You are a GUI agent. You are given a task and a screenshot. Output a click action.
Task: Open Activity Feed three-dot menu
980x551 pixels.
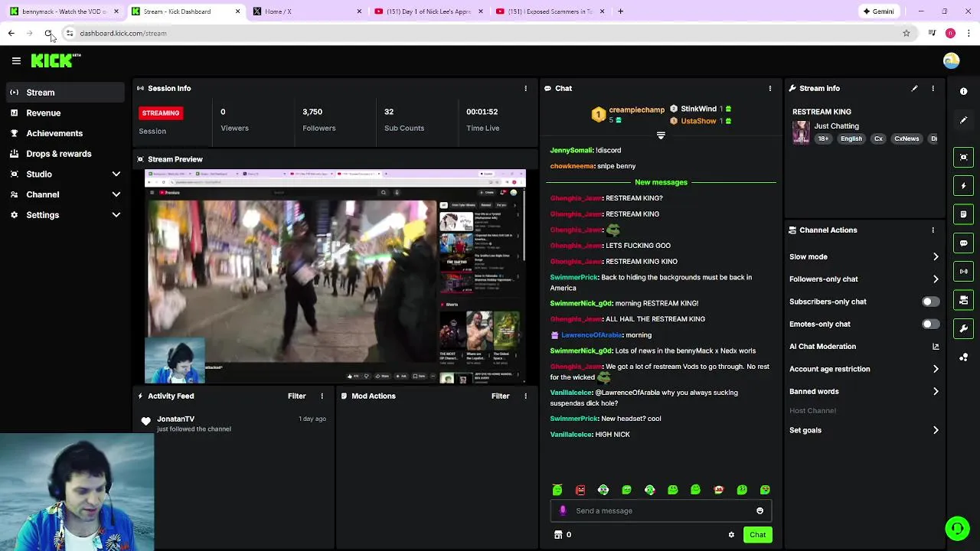coord(322,396)
